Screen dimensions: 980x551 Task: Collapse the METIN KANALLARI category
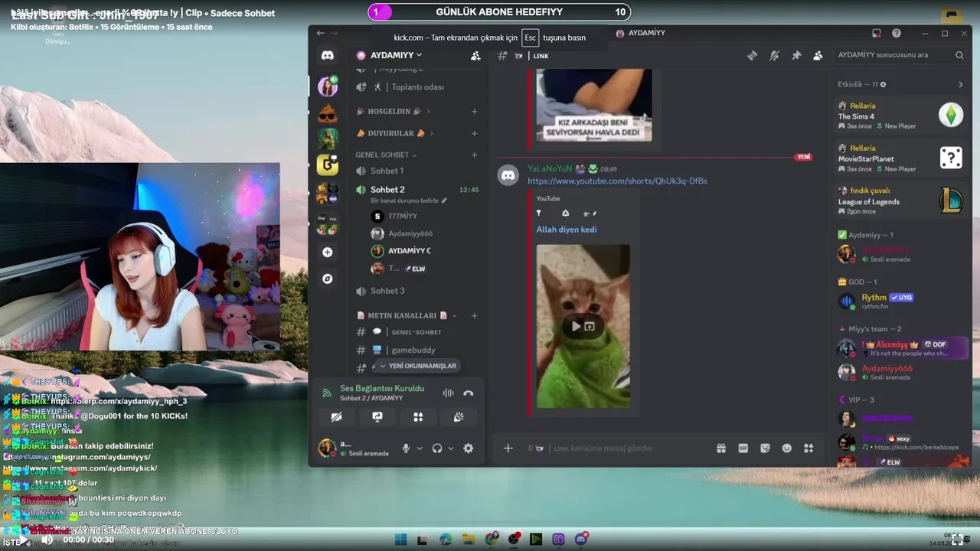[407, 315]
